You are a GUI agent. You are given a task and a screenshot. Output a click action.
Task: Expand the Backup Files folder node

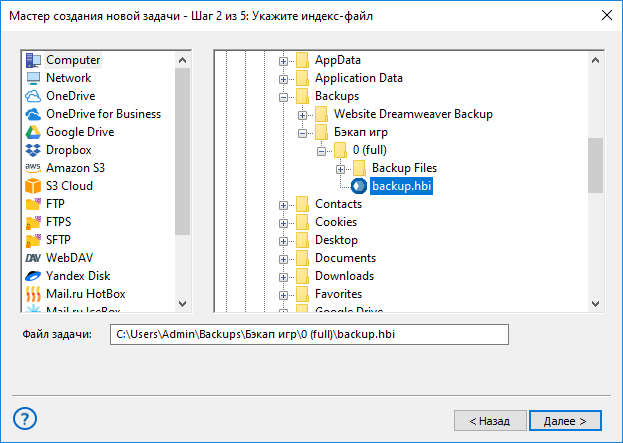point(341,168)
